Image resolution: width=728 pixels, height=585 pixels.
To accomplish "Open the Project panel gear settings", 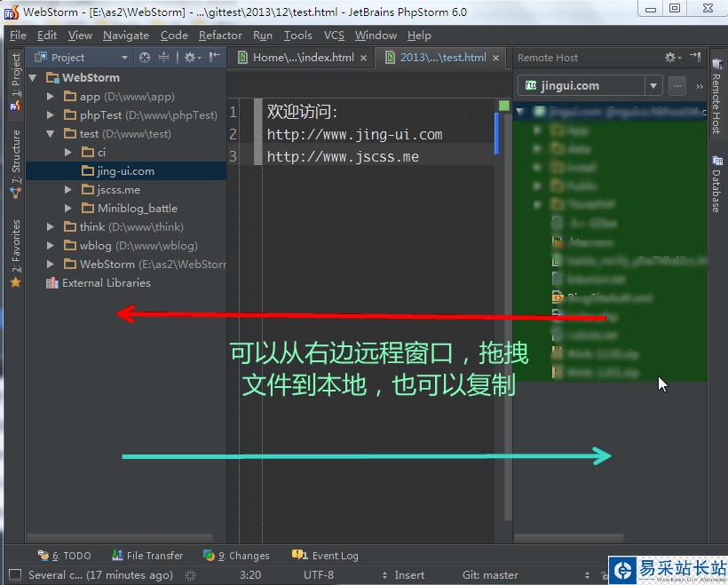I will pyautogui.click(x=193, y=58).
